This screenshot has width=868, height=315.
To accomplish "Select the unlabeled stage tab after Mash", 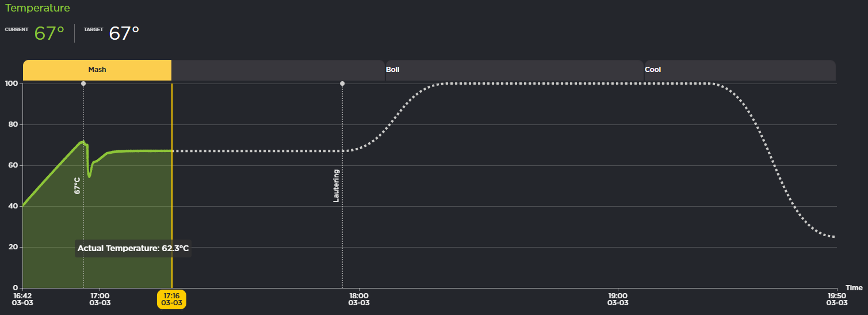I will (x=278, y=70).
